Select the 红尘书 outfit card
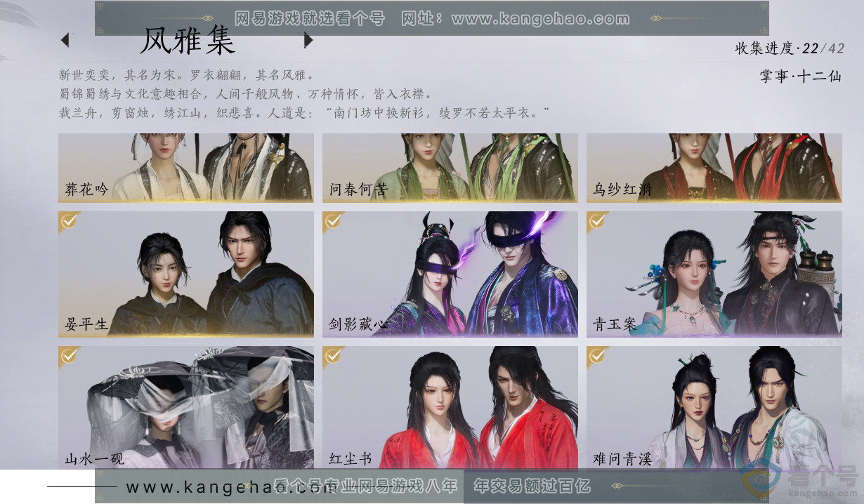Screen dimensions: 864x504 [450, 407]
